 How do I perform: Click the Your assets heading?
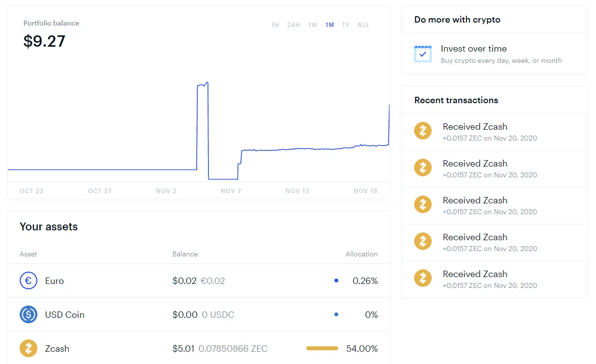pos(49,227)
